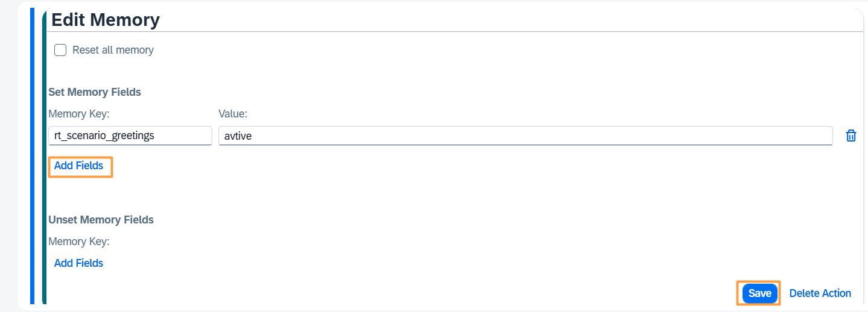Image resolution: width=868 pixels, height=312 pixels.
Task: Select the Set Memory Fields section title
Action: tap(95, 92)
